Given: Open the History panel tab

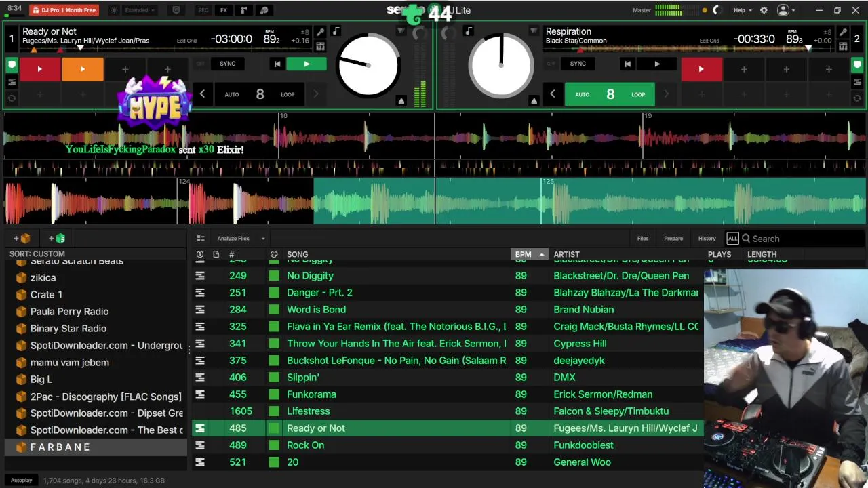Looking at the screenshot, I should pos(707,239).
